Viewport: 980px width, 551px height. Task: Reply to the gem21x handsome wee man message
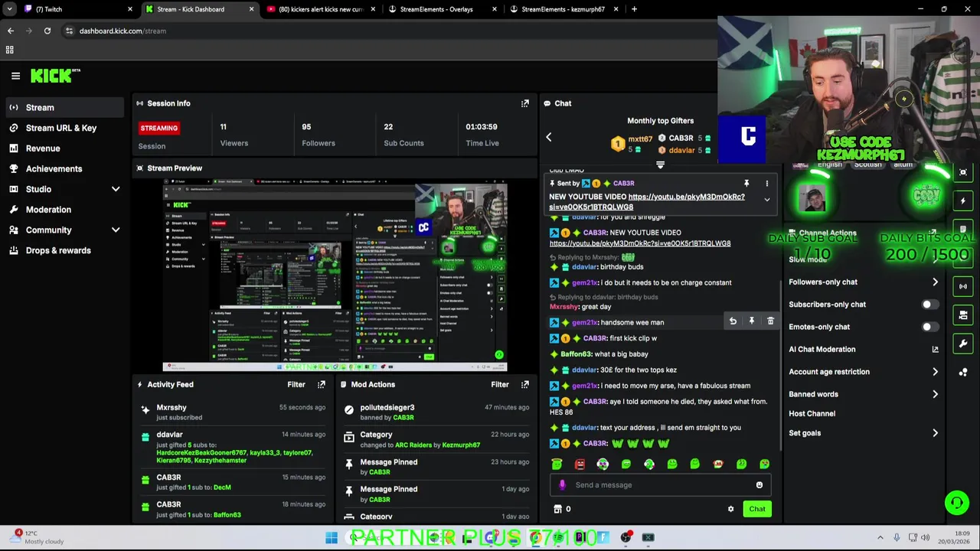733,322
